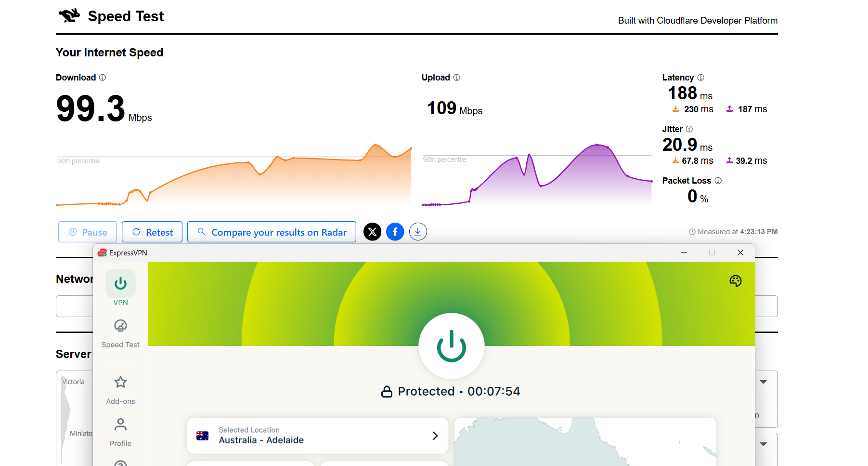View the Packet Loss info icon
Viewport: 868px width, 466px height.
(x=719, y=181)
